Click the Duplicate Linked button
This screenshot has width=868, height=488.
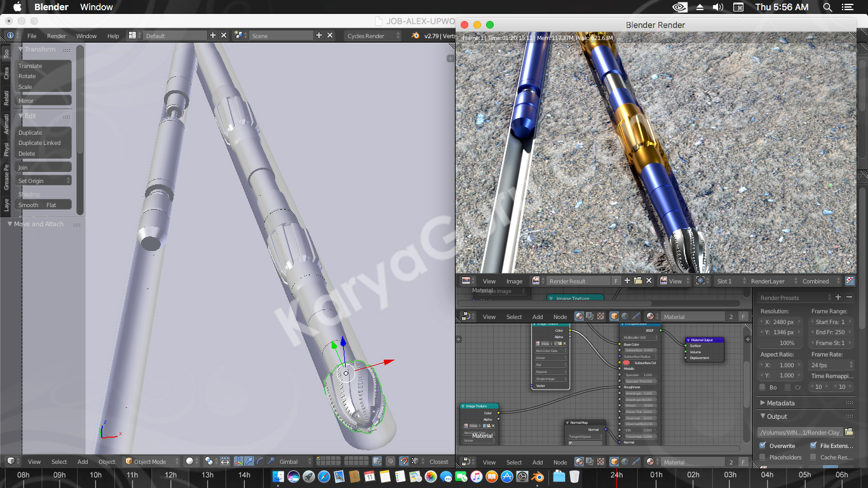tap(39, 143)
